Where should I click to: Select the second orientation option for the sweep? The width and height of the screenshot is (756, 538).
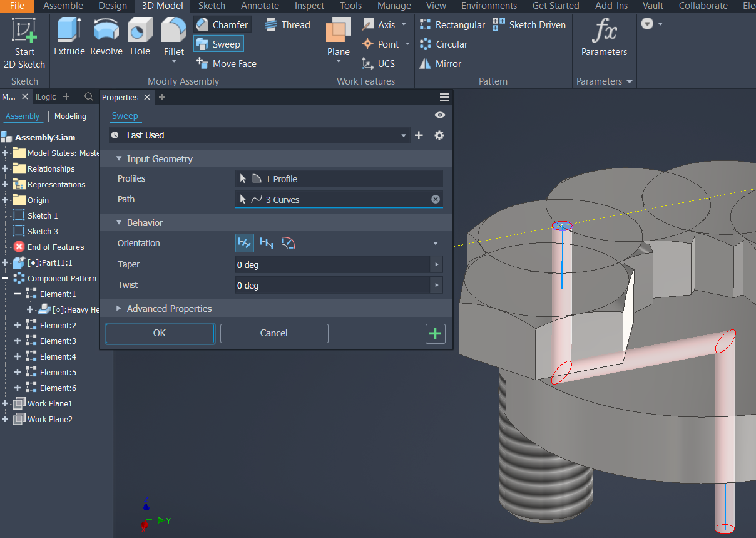click(x=266, y=243)
